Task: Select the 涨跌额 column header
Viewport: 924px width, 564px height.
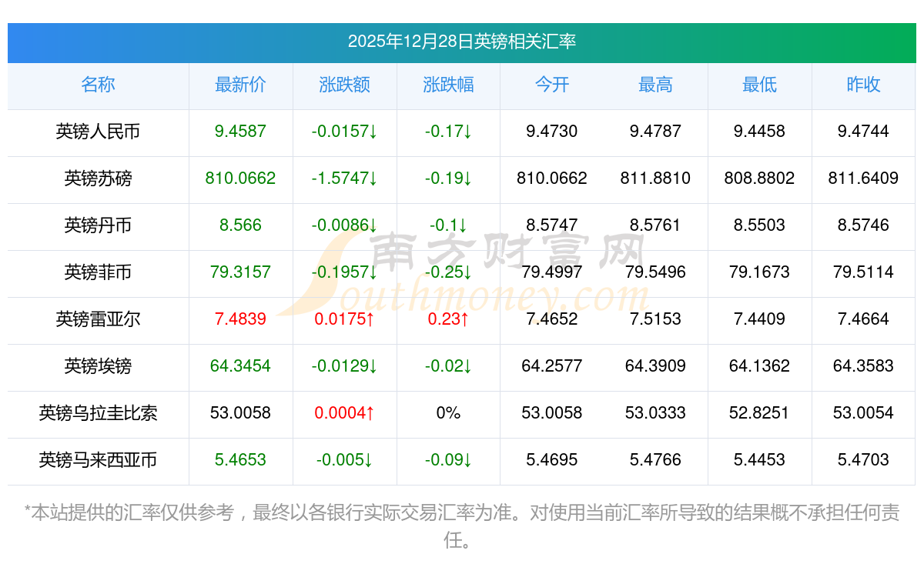Action: (x=344, y=85)
